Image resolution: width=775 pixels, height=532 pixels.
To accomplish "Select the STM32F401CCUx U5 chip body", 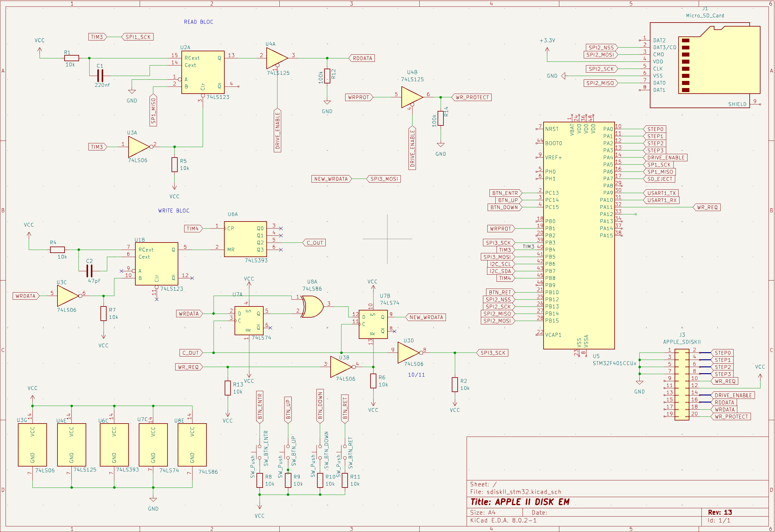I will click(x=579, y=235).
